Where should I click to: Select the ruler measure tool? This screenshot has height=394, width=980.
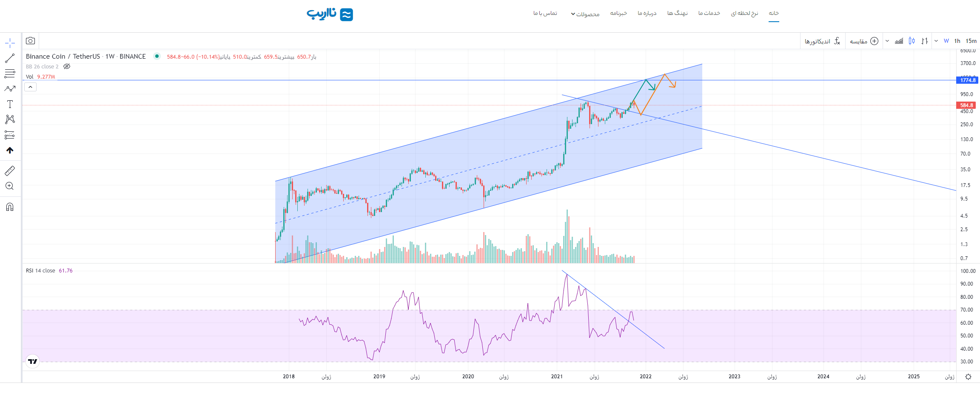point(10,171)
